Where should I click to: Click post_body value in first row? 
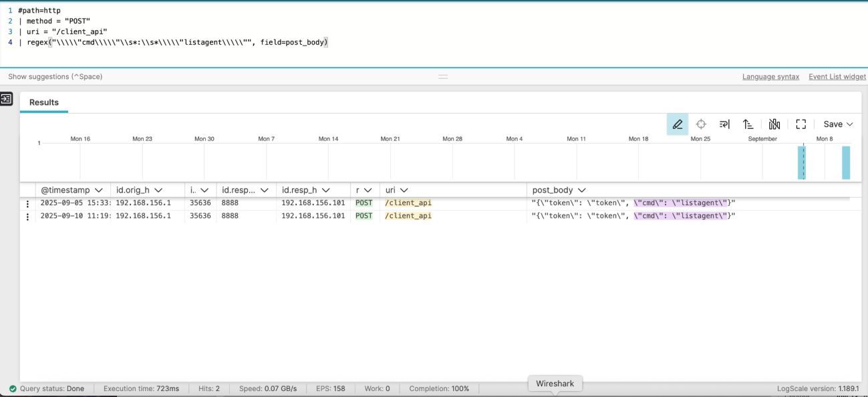(x=633, y=203)
